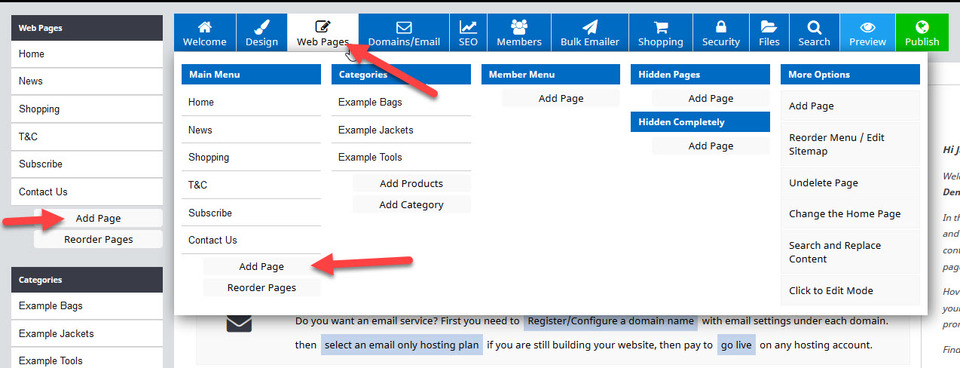The width and height of the screenshot is (960, 368).
Task: Add Page under Main Menu dropdown
Action: click(x=261, y=266)
